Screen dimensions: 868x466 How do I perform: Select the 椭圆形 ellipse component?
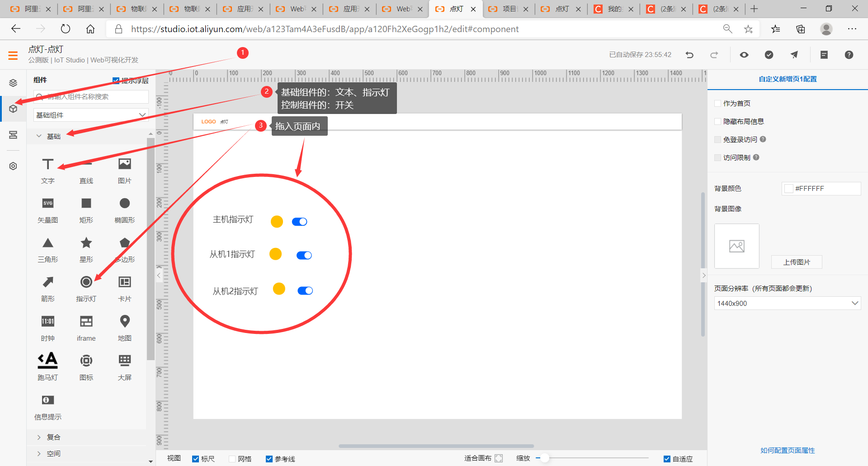124,210
